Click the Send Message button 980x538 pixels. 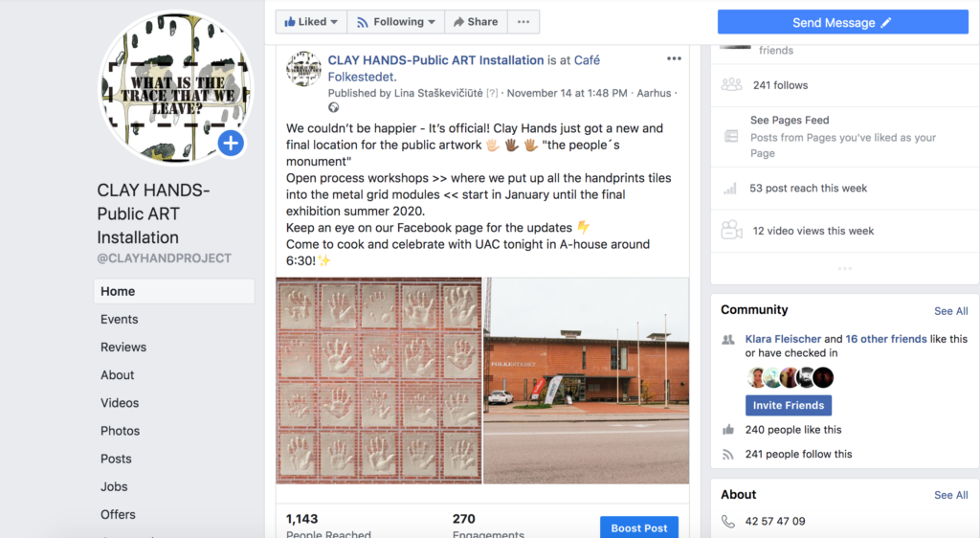coord(842,22)
